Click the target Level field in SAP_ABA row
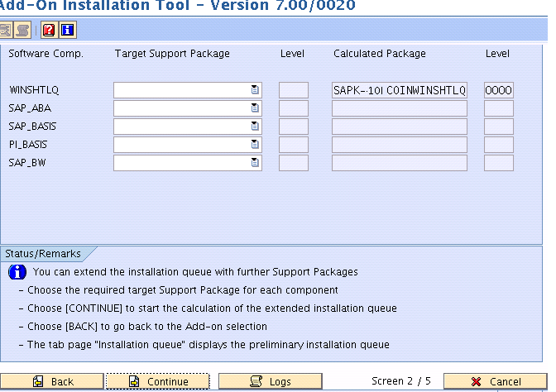Screen dimensions: 556x392 point(294,108)
